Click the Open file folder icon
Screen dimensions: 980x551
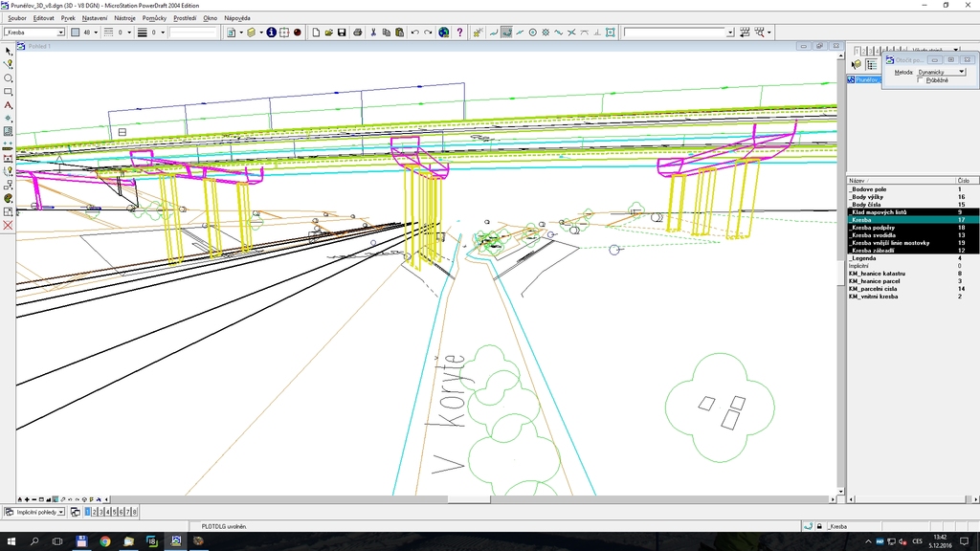pyautogui.click(x=328, y=33)
